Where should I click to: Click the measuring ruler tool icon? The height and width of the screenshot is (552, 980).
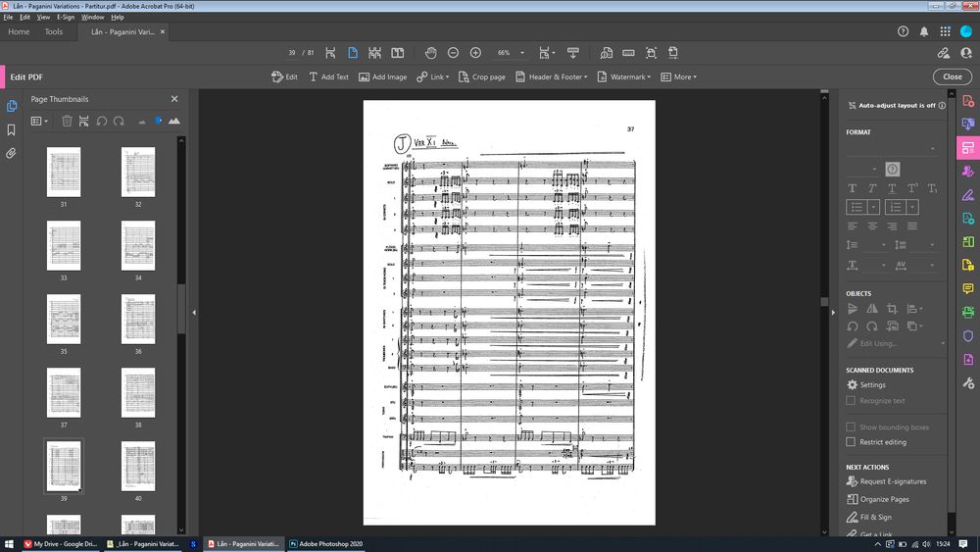(629, 53)
